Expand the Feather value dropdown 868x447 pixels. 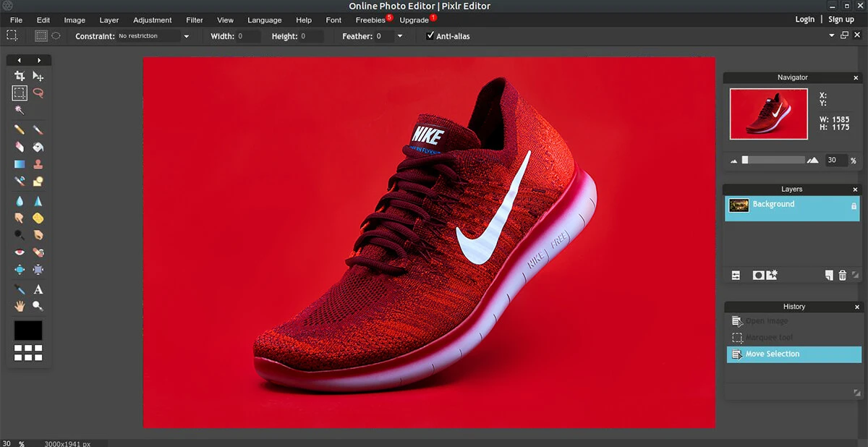[x=400, y=36]
